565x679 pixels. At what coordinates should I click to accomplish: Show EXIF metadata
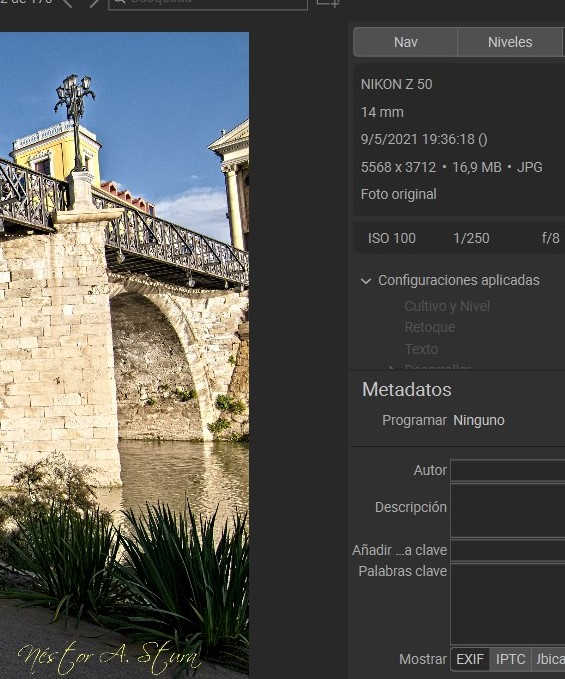tap(470, 659)
